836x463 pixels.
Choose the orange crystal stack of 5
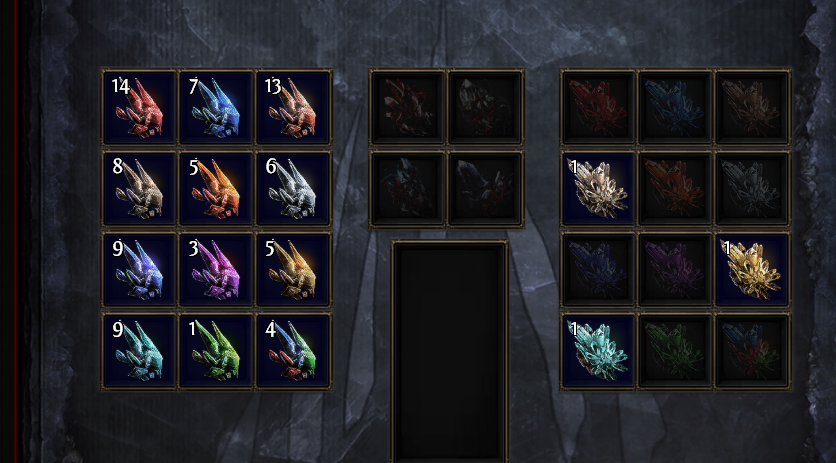coord(216,189)
